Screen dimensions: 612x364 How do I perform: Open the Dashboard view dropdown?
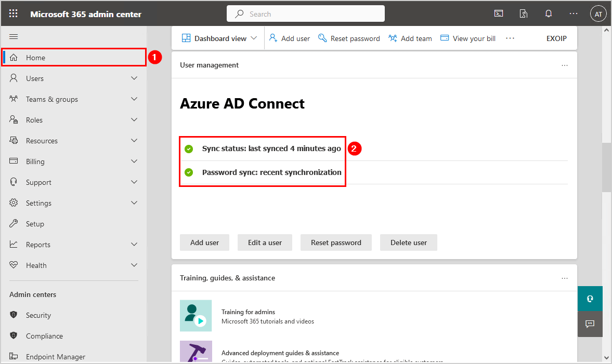click(x=219, y=38)
